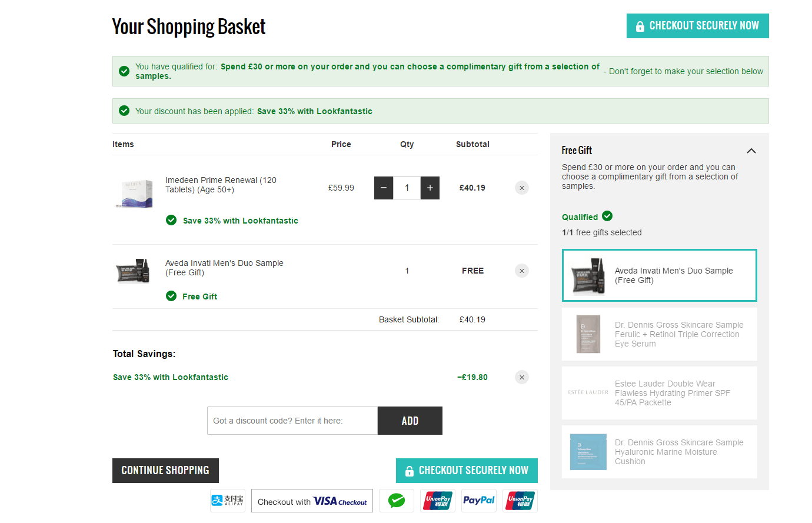Select Aveda Invati Men's Duo Sample gift
Screen dimensions: 812x523
[660, 275]
